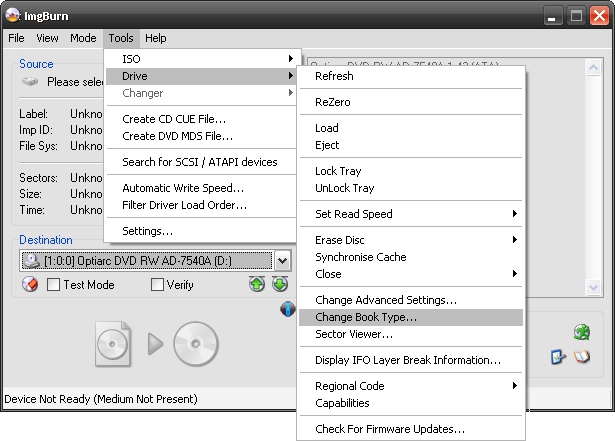Click the 'Device Not Ready' status bar text
The height and width of the screenshot is (441, 615).
pyautogui.click(x=101, y=399)
